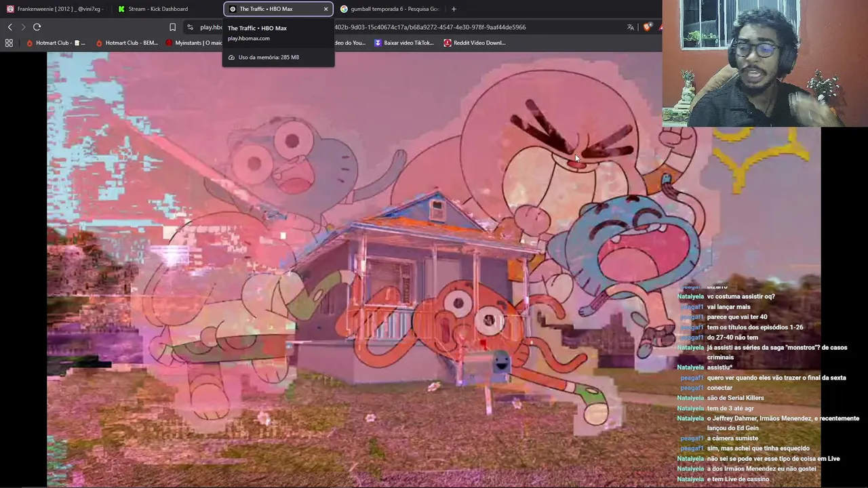The image size is (868, 488).
Task: Open the Baixar video TikTok bookmark
Action: pos(404,43)
